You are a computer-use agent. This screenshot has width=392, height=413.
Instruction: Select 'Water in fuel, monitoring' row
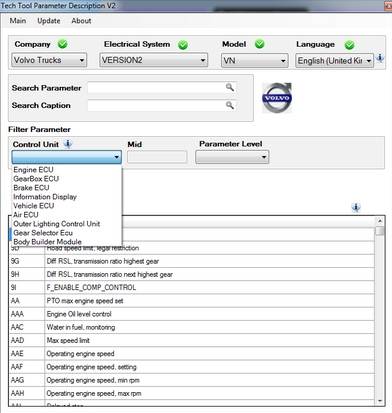191,327
